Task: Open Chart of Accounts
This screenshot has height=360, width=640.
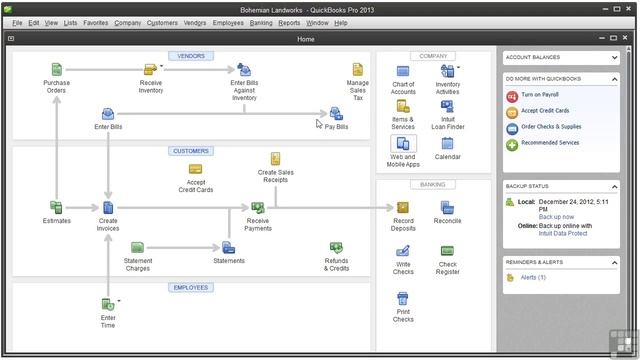Action: (403, 71)
